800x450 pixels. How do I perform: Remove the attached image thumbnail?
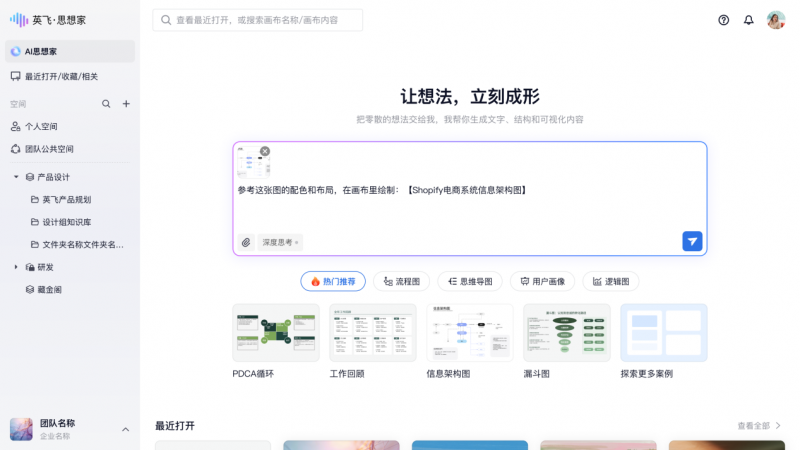(265, 151)
